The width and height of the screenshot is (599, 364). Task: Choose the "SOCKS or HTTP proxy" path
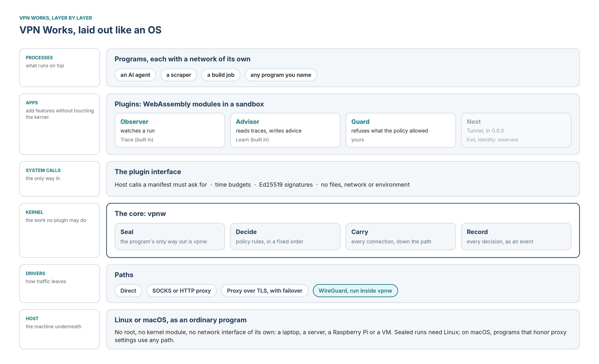point(182,291)
